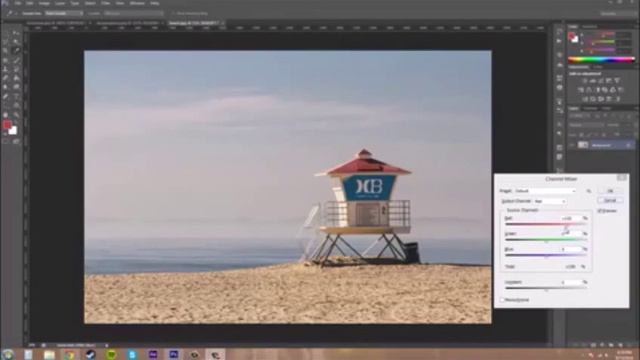The image size is (640, 360).
Task: Select the Eyedropper tool in the toolbox
Action: point(16,51)
